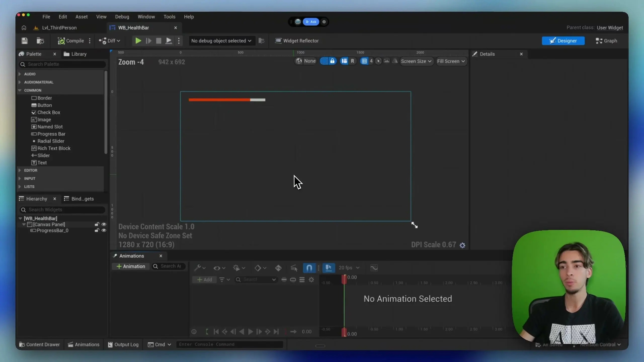Click the red health progress bar preview
This screenshot has height=362, width=644.
(x=219, y=100)
